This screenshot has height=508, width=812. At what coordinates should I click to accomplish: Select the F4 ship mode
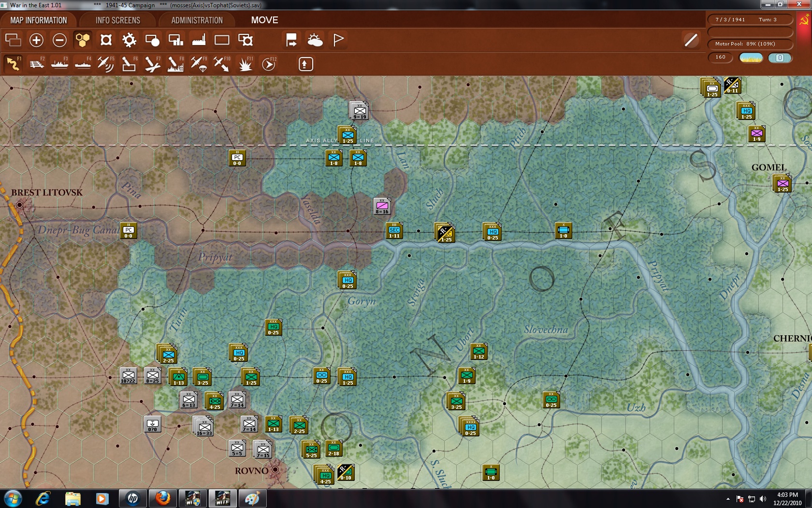tap(83, 64)
